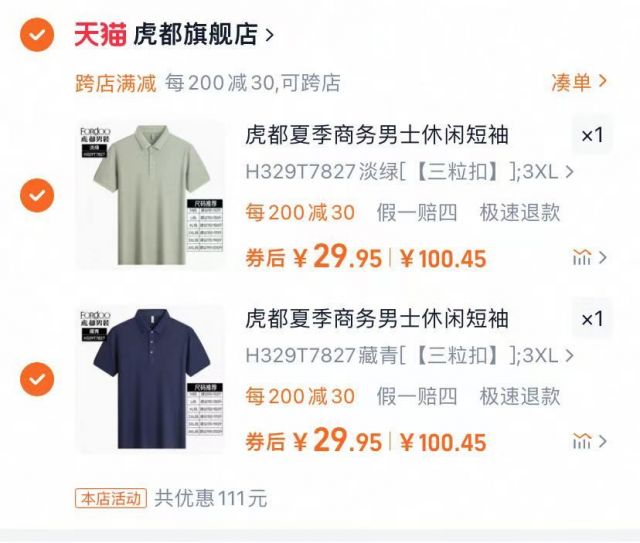The width and height of the screenshot is (640, 543).
Task: Deselect the navy blue polo shirt item
Action: coord(37,379)
